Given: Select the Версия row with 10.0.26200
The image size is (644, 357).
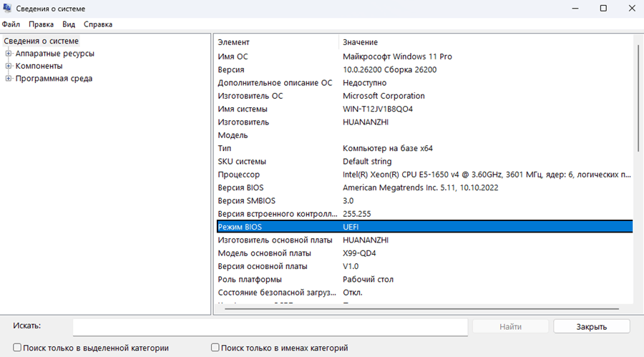Looking at the screenshot, I should pos(424,69).
